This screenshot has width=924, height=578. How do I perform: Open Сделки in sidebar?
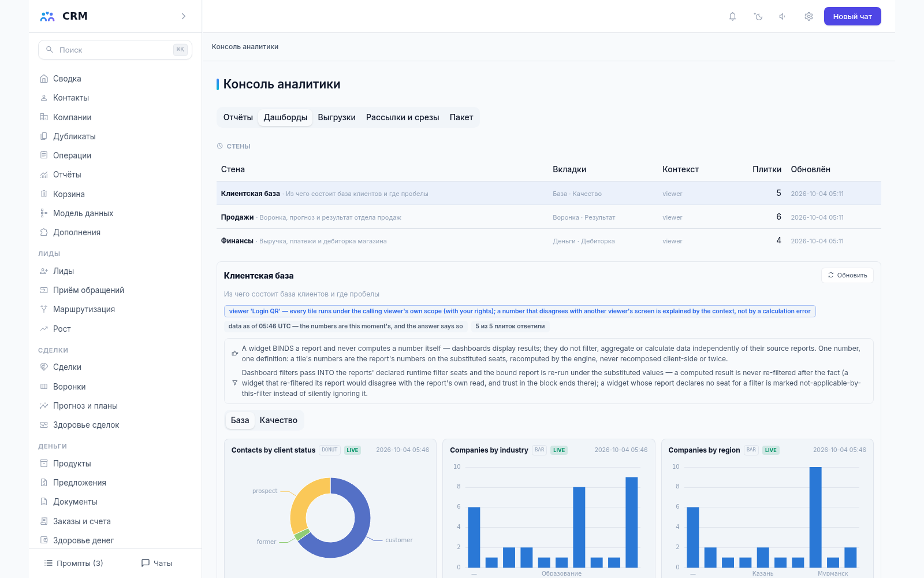[x=115, y=367]
